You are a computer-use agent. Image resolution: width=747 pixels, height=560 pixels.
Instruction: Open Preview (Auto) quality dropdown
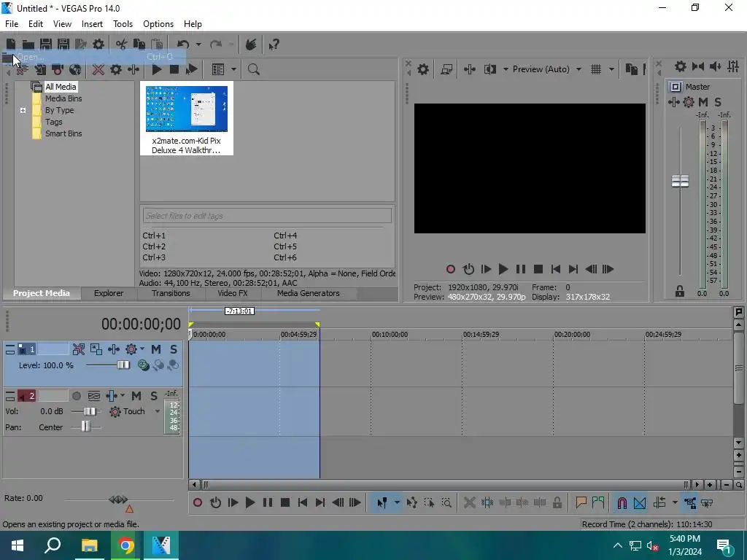coord(547,69)
